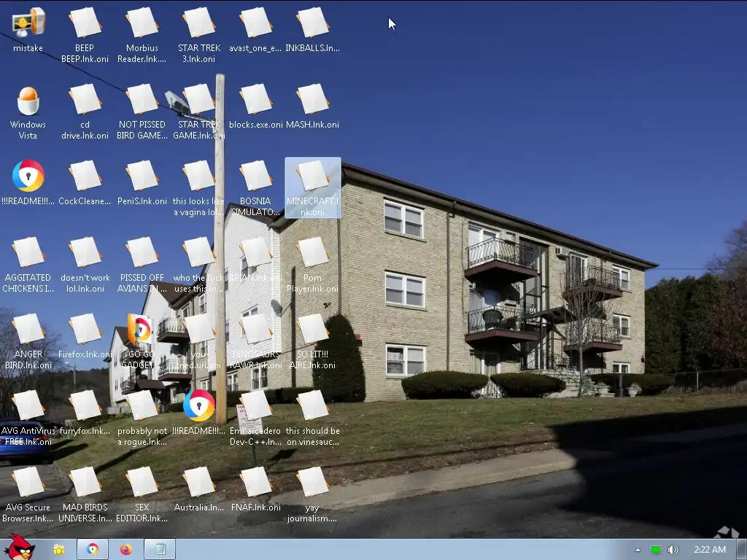Viewport: 747px width, 560px height.
Task: Click the Show desktop strip
Action: click(742, 550)
